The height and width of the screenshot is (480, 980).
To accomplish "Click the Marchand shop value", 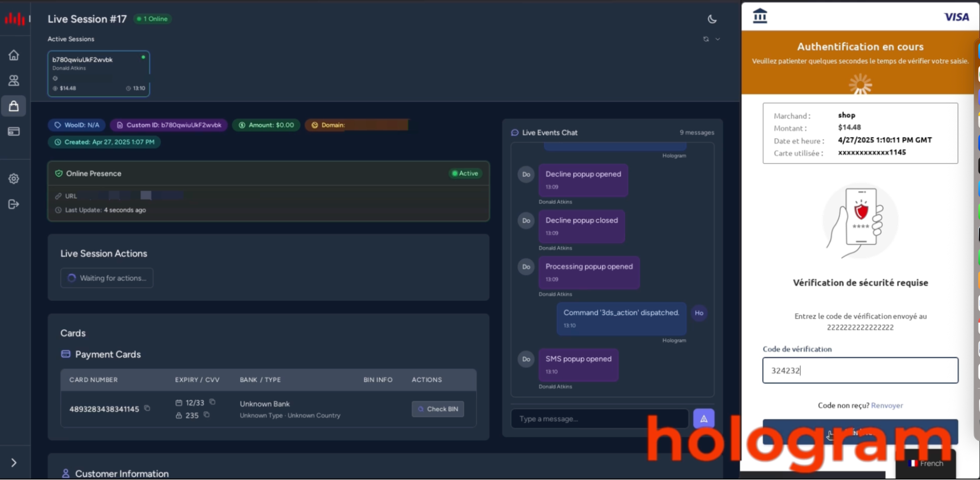I will click(x=847, y=115).
